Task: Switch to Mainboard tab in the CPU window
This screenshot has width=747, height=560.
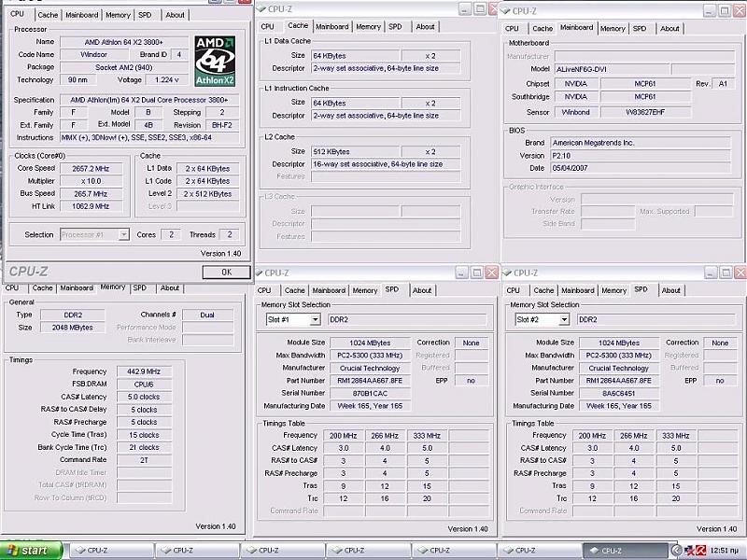Action: [82, 15]
